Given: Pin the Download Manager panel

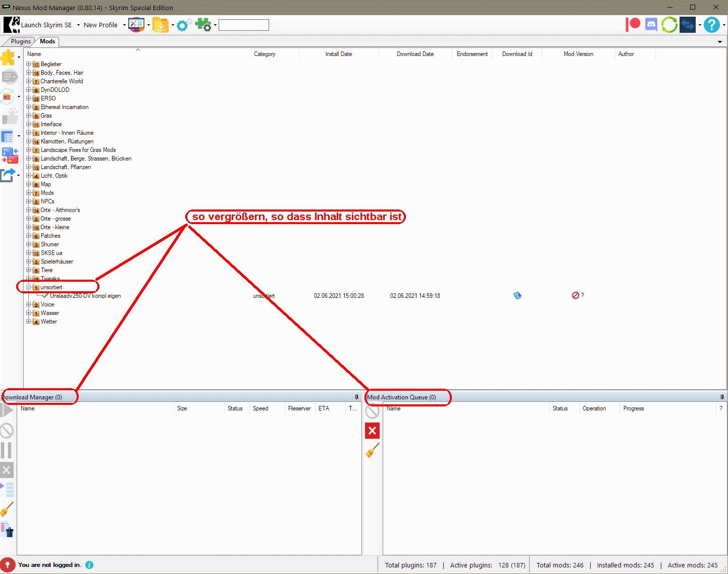Looking at the screenshot, I should point(356,397).
